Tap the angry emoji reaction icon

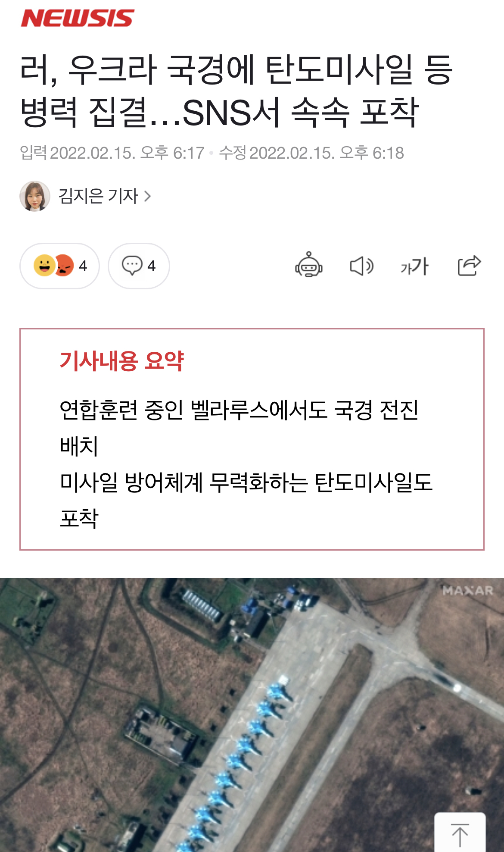[x=65, y=265]
